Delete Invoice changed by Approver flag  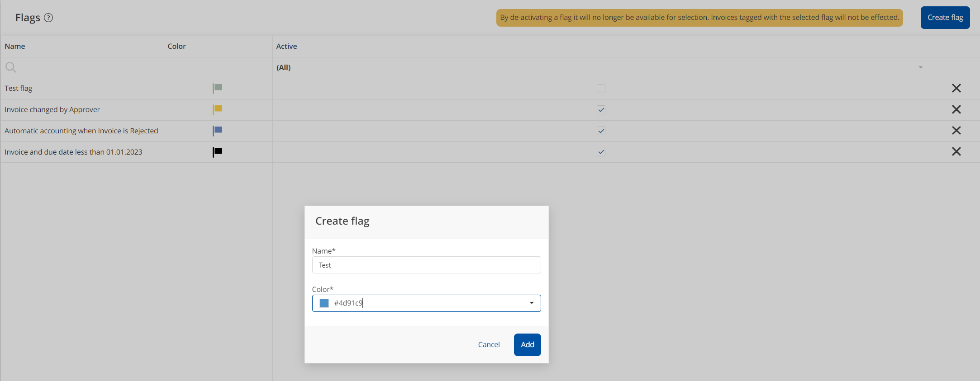point(956,109)
